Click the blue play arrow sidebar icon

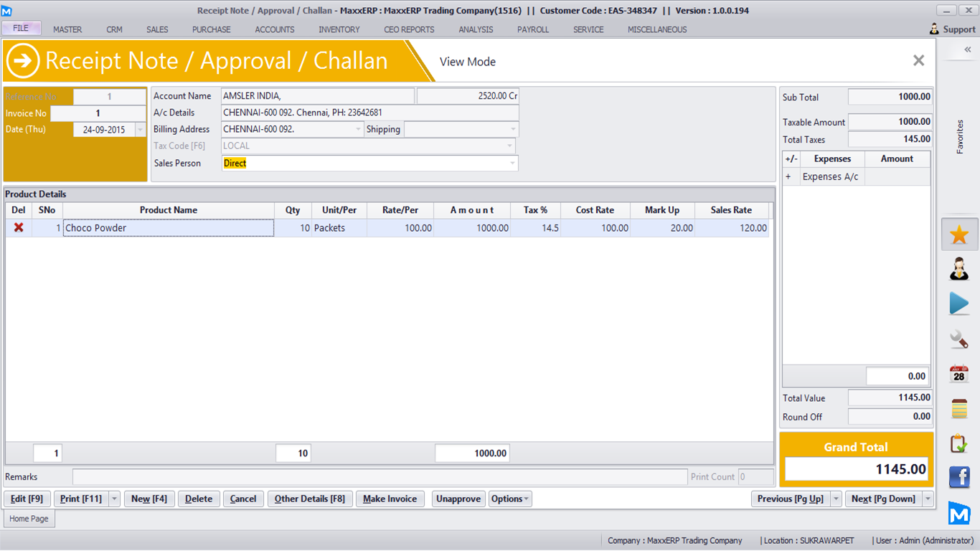959,303
